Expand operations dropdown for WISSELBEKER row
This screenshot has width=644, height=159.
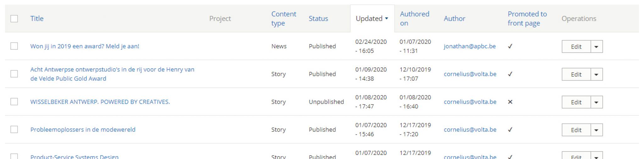(x=597, y=102)
